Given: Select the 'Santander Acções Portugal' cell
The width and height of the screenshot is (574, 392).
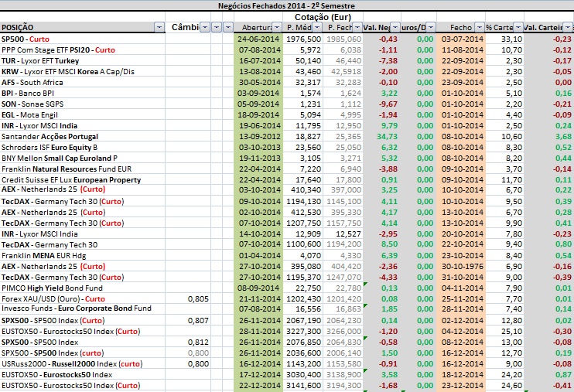Looking at the screenshot, I should tap(83, 137).
